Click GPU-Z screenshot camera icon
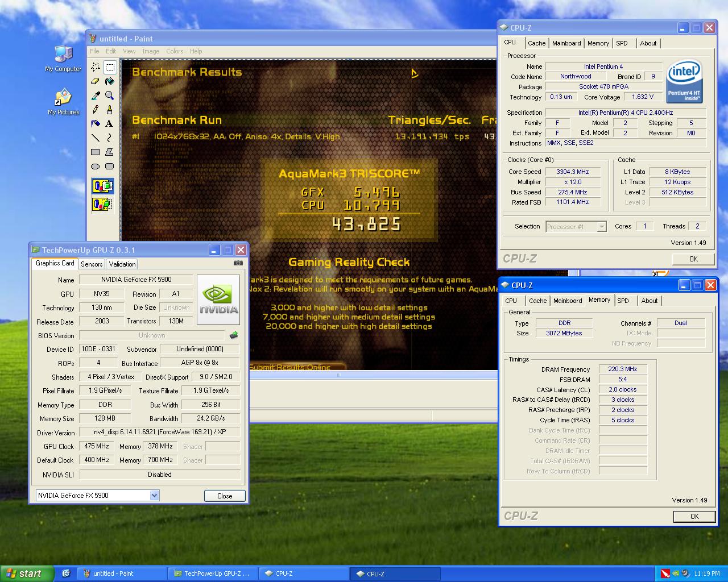This screenshot has height=582, width=728. point(238,263)
